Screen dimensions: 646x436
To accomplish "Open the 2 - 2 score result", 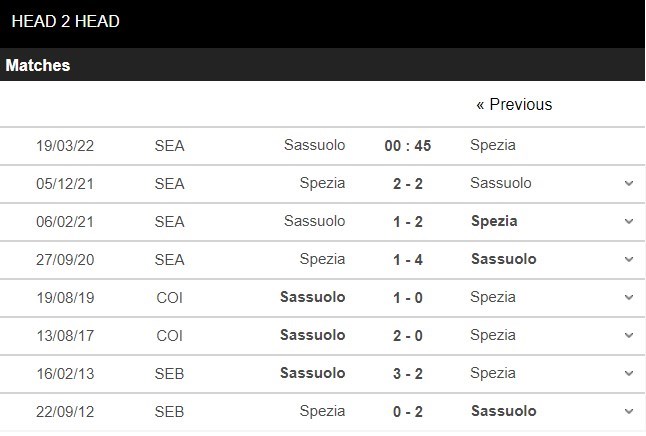I will coord(407,183).
